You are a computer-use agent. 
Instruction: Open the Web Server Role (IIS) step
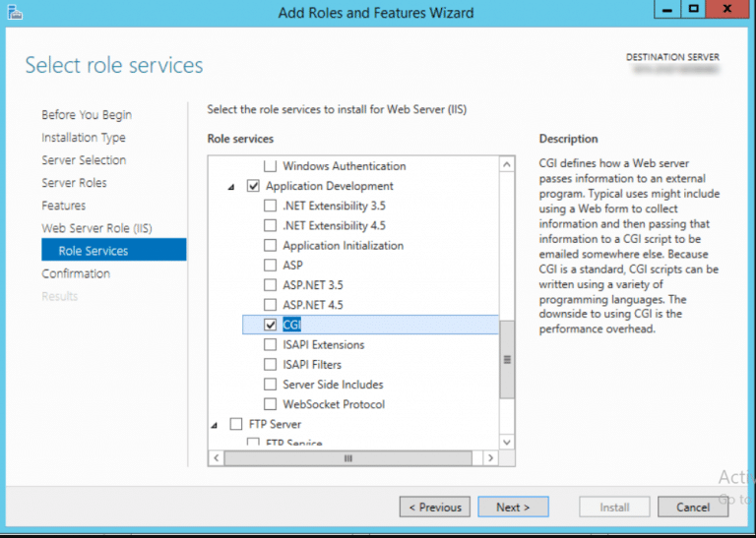96,228
